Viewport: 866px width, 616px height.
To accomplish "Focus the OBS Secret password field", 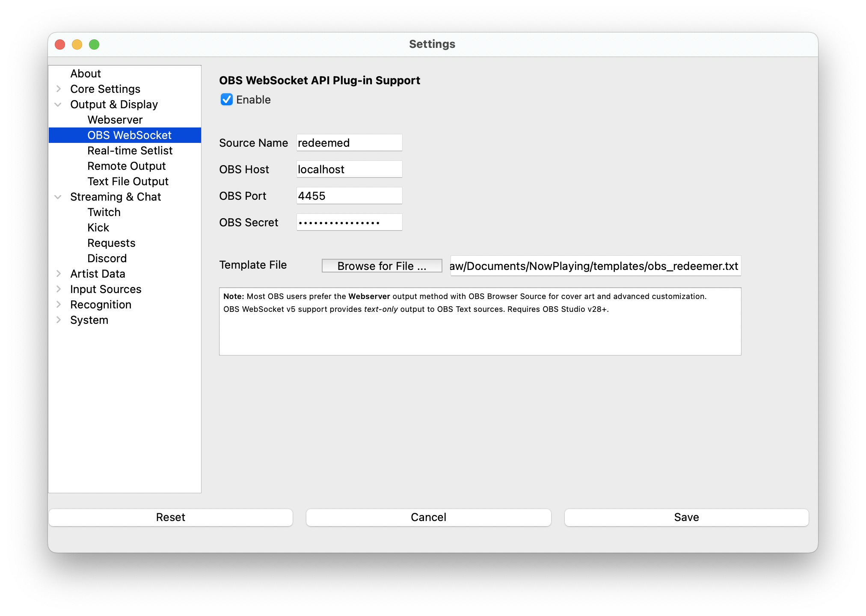I will pyautogui.click(x=349, y=222).
